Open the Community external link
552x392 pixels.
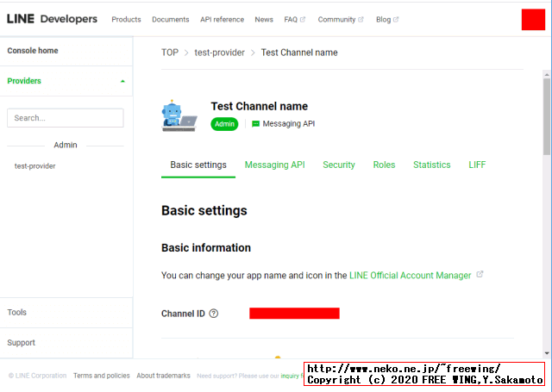tap(340, 19)
